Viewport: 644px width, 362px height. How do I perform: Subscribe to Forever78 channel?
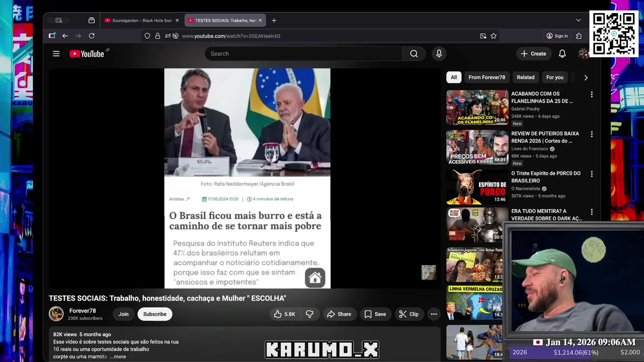click(155, 314)
